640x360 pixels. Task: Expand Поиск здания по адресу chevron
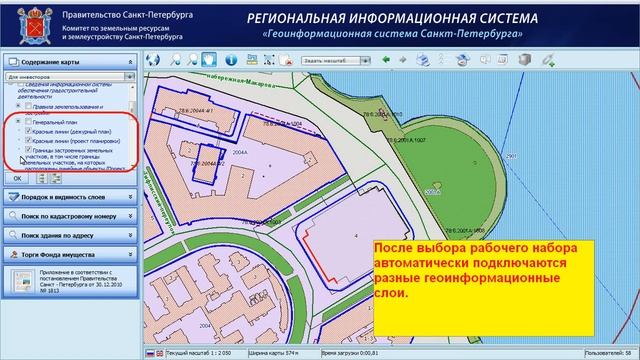pos(130,235)
